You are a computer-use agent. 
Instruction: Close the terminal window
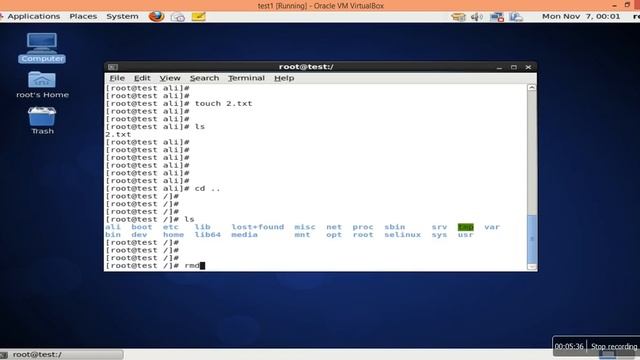[x=528, y=67]
